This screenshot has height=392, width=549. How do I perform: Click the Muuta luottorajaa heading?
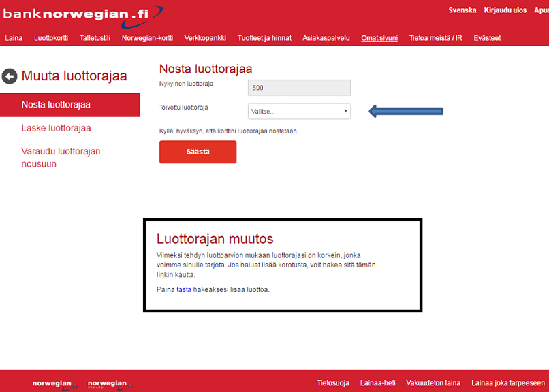coord(74,76)
